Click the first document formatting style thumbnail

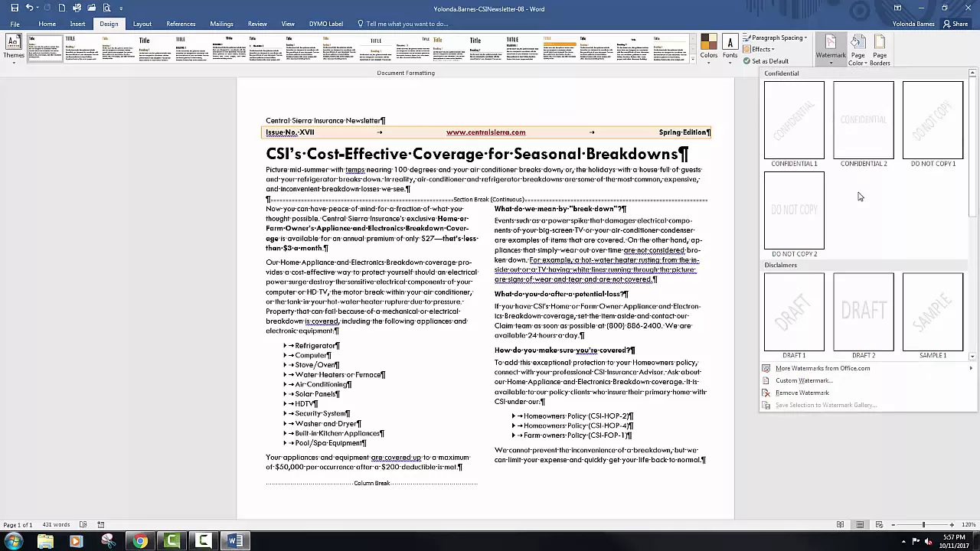[45, 48]
